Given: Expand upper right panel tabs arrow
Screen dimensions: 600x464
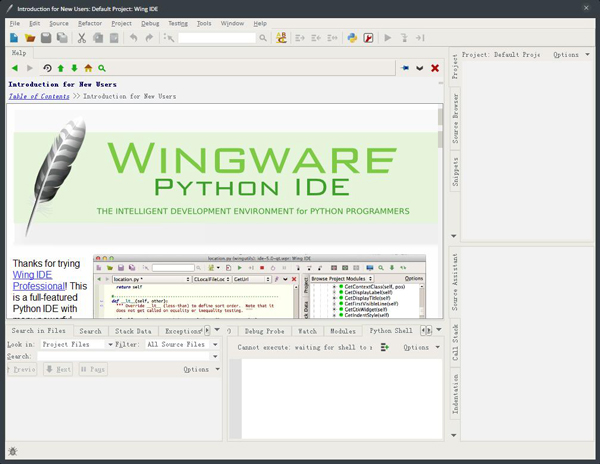Looking at the screenshot, I should coord(454,236).
